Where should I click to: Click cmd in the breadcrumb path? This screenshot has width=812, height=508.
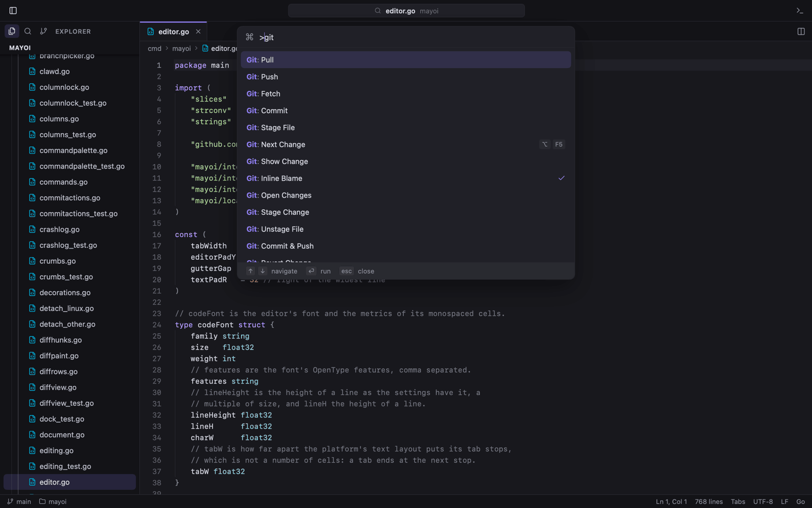tap(154, 49)
